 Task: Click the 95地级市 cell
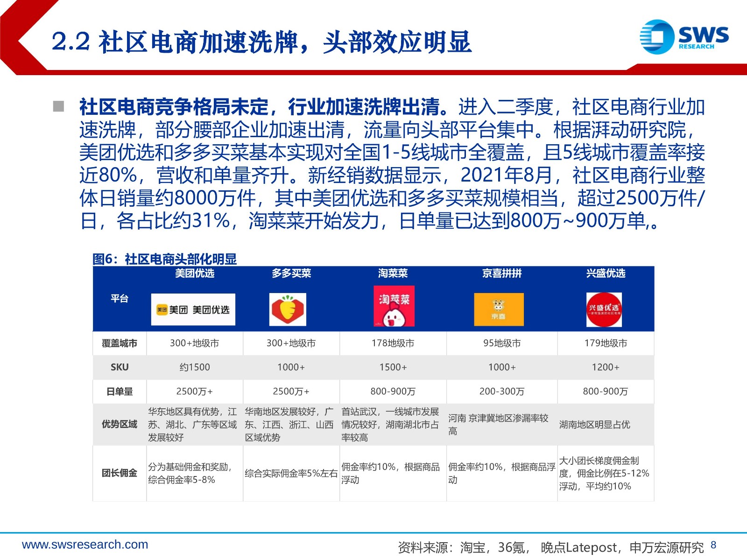pos(502,343)
